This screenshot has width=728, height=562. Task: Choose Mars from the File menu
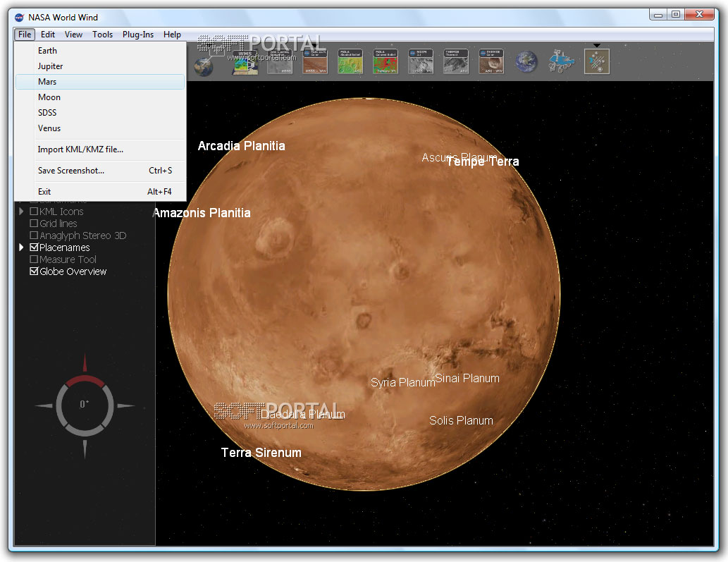[47, 82]
